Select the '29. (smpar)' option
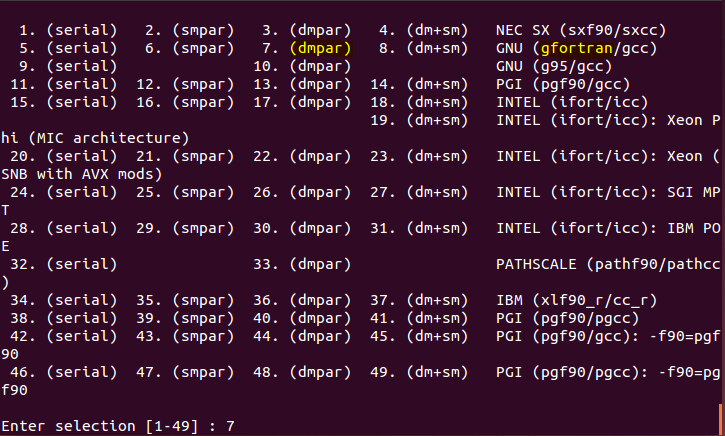Viewport: 725px width, 436px height. pos(185,228)
